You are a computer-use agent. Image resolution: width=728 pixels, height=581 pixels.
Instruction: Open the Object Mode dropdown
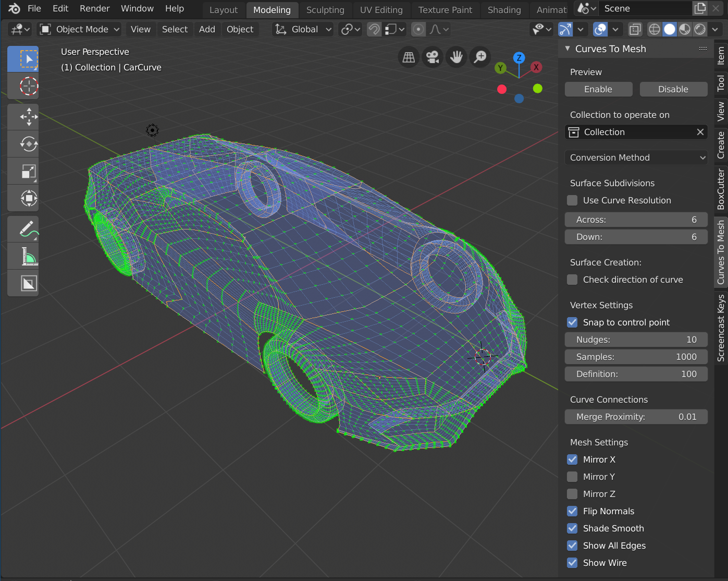79,29
